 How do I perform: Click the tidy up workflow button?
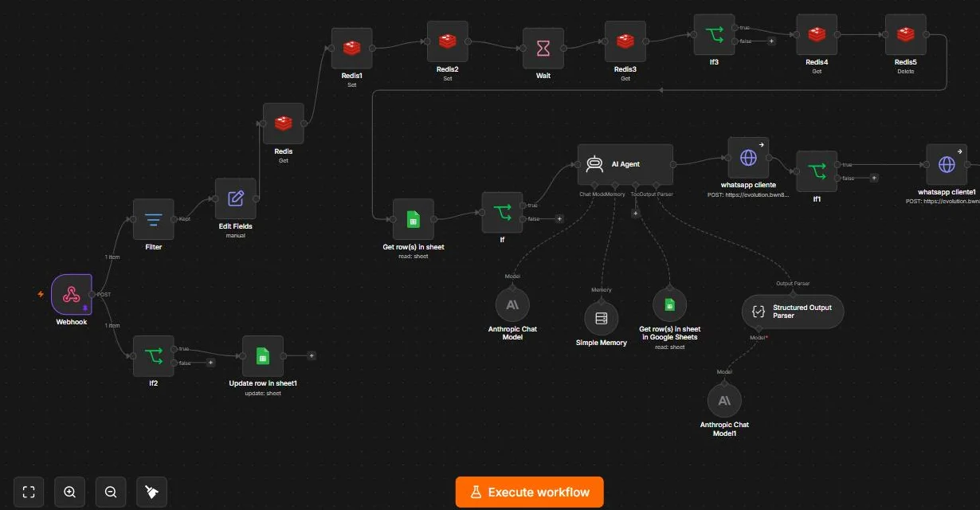[x=151, y=492]
